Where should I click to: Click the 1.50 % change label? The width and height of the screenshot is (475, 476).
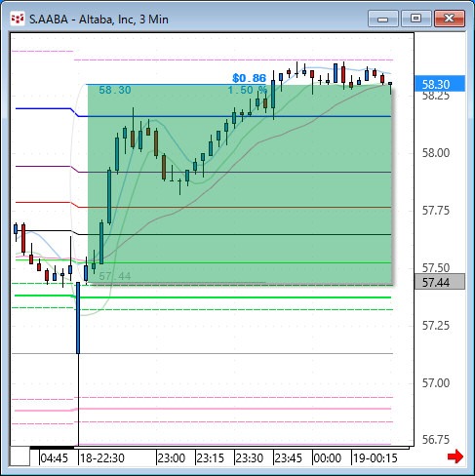coord(247,90)
